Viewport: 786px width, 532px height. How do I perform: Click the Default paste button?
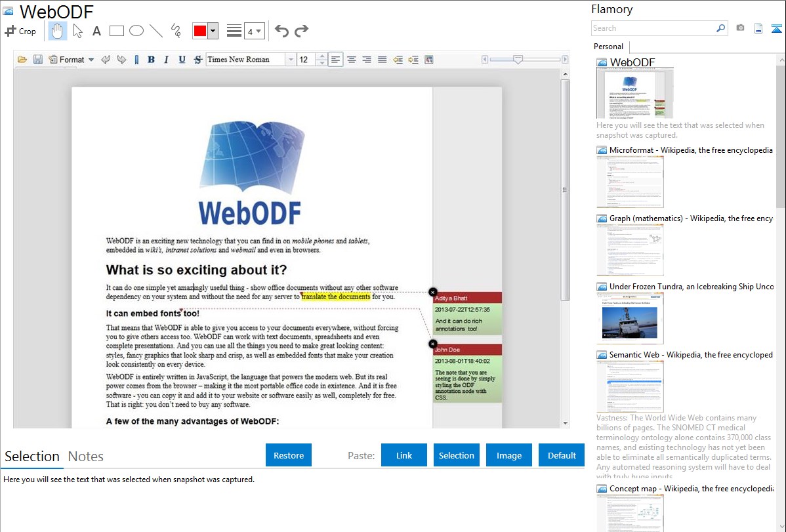click(562, 455)
